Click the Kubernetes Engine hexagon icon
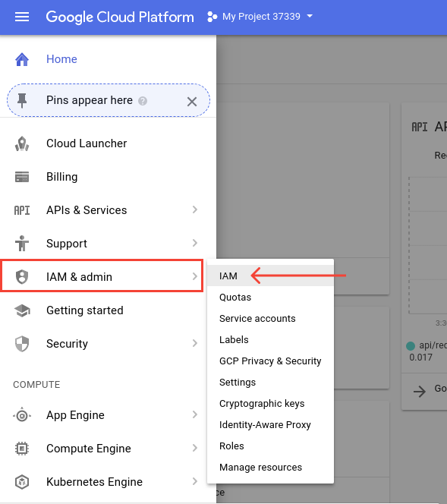Viewport: 447px width, 504px height. (22, 482)
